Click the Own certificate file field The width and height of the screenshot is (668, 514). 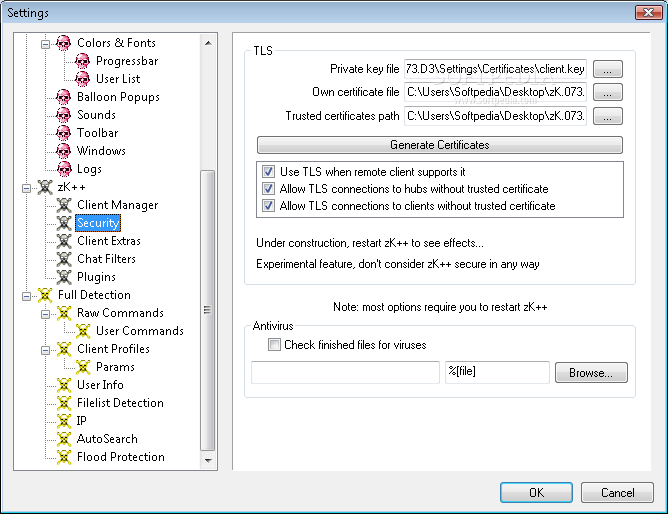click(x=495, y=92)
